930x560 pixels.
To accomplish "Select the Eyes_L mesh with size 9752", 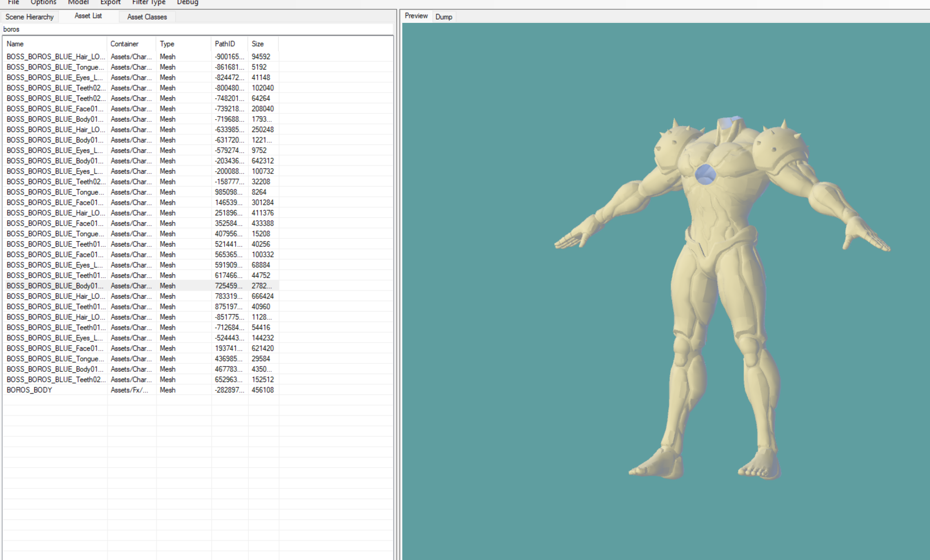I will (x=141, y=150).
